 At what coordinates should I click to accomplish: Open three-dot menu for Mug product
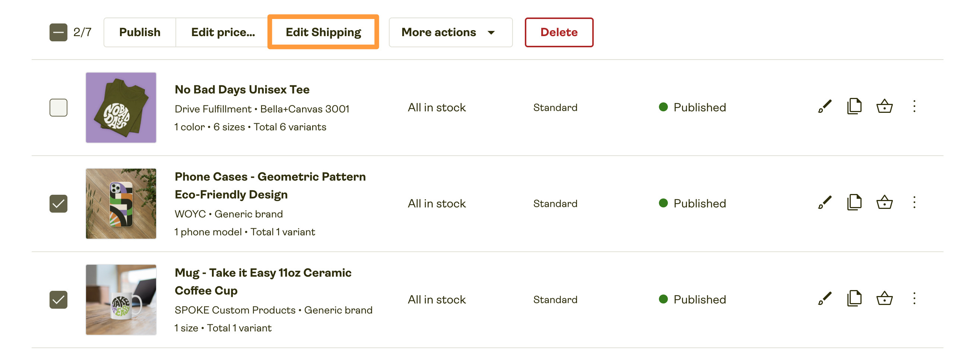point(914,299)
